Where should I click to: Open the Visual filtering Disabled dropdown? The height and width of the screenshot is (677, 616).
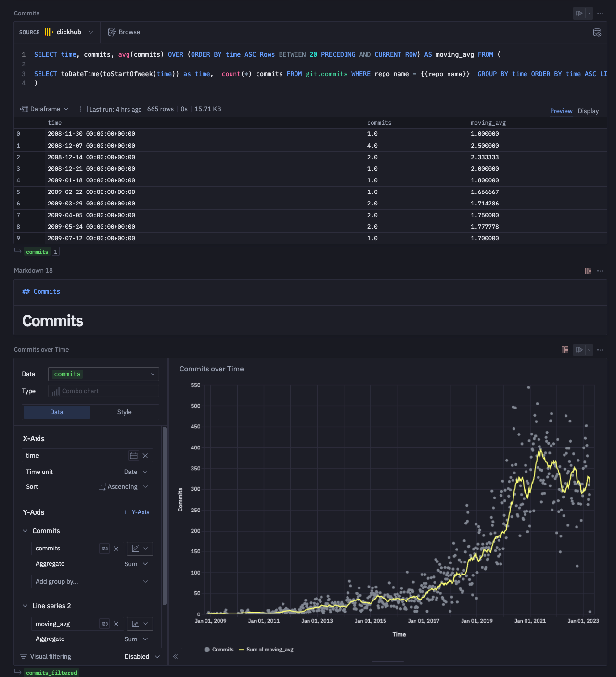(142, 657)
